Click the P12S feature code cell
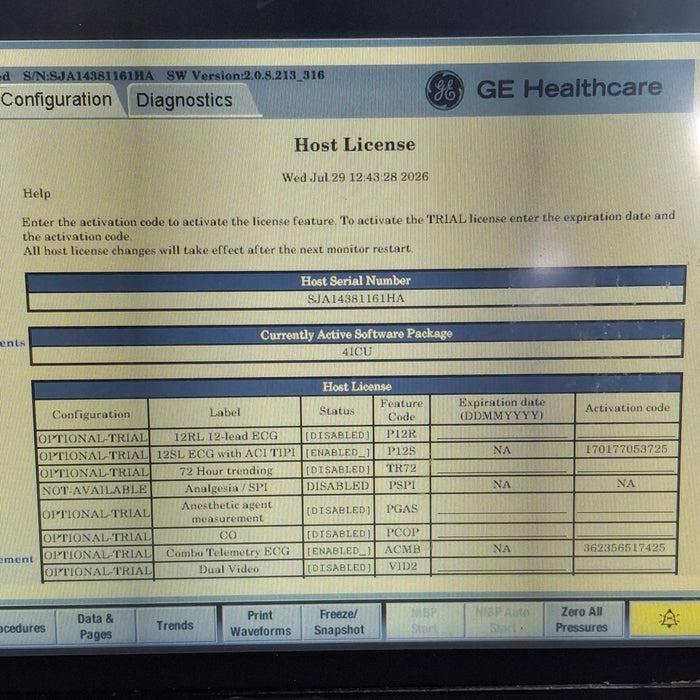Viewport: 700px width, 700px height. pyautogui.click(x=401, y=451)
